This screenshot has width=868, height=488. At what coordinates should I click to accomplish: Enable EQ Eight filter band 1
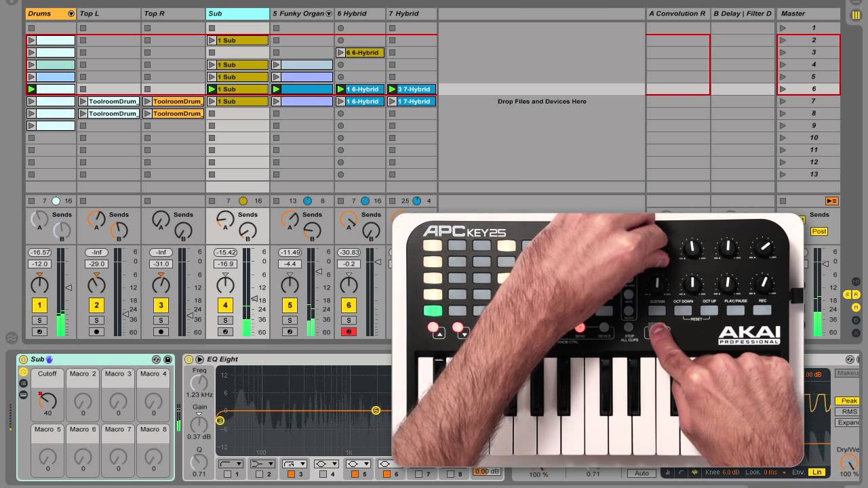(x=226, y=474)
